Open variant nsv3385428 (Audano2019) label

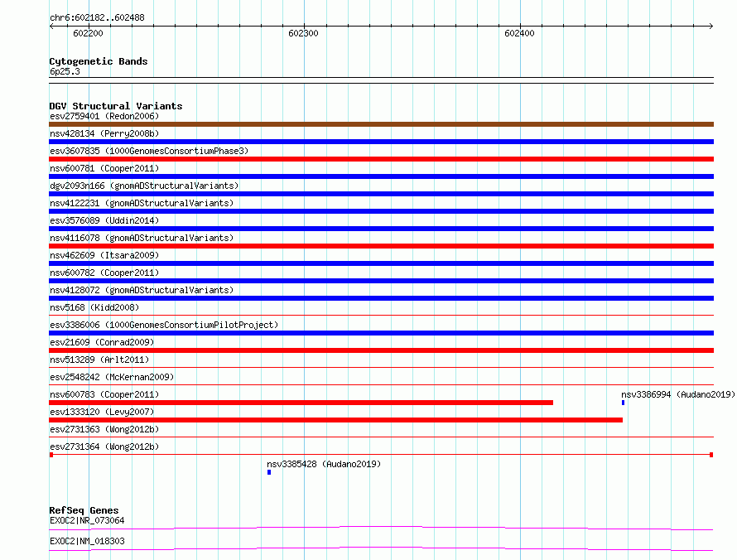[x=324, y=464]
